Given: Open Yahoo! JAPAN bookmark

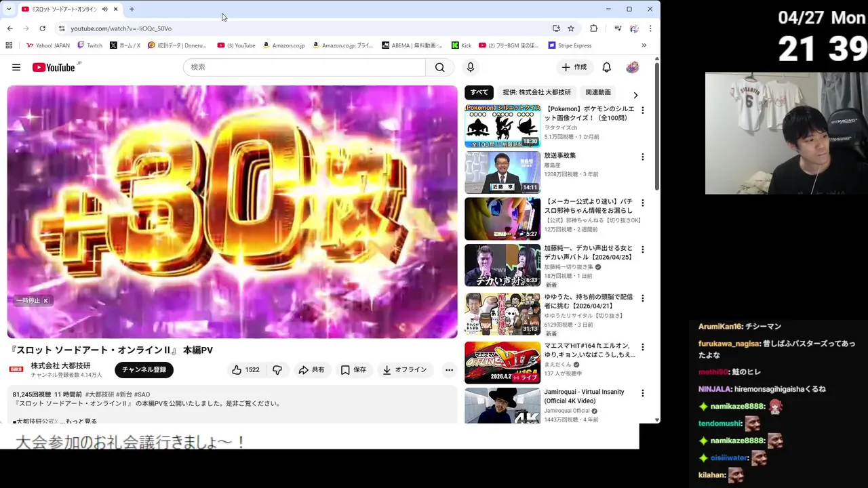Looking at the screenshot, I should tap(47, 45).
